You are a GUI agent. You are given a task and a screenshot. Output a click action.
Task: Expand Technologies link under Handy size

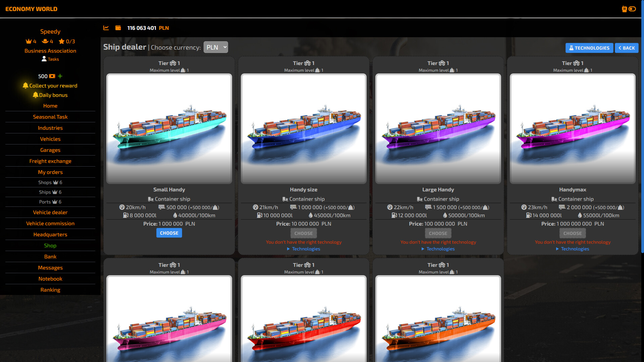[304, 249]
